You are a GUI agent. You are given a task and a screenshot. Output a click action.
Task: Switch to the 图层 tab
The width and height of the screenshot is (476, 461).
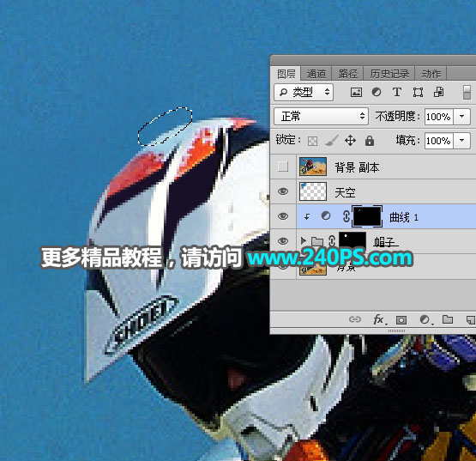pos(286,74)
